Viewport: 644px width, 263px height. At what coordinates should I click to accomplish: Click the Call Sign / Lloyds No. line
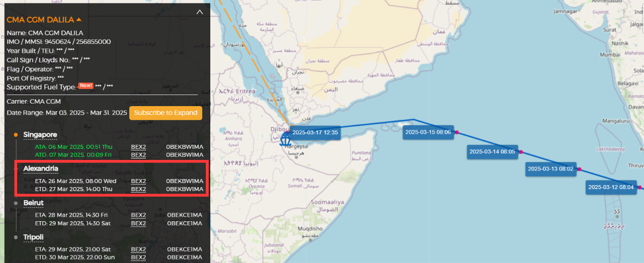[48, 60]
